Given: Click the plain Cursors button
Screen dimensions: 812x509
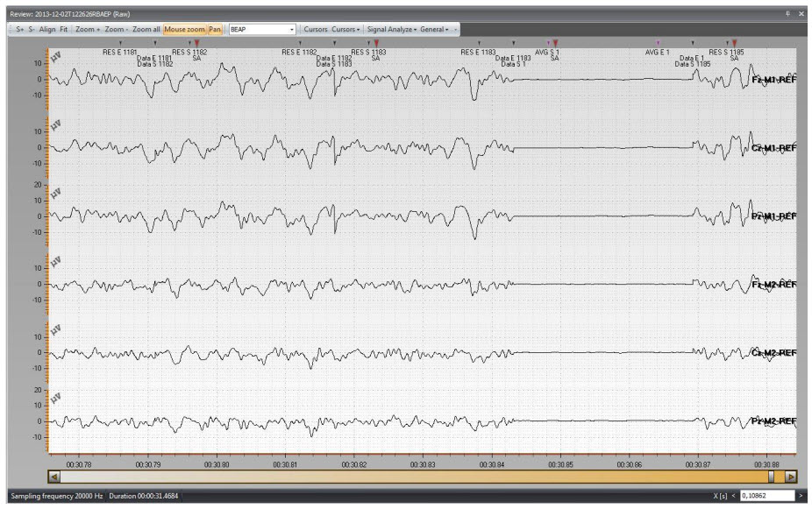Looking at the screenshot, I should tap(316, 30).
